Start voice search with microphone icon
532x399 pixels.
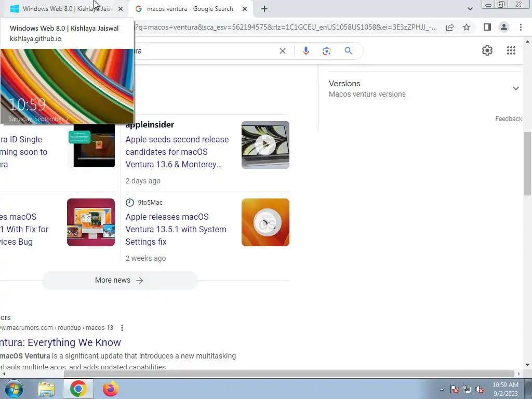(x=305, y=51)
